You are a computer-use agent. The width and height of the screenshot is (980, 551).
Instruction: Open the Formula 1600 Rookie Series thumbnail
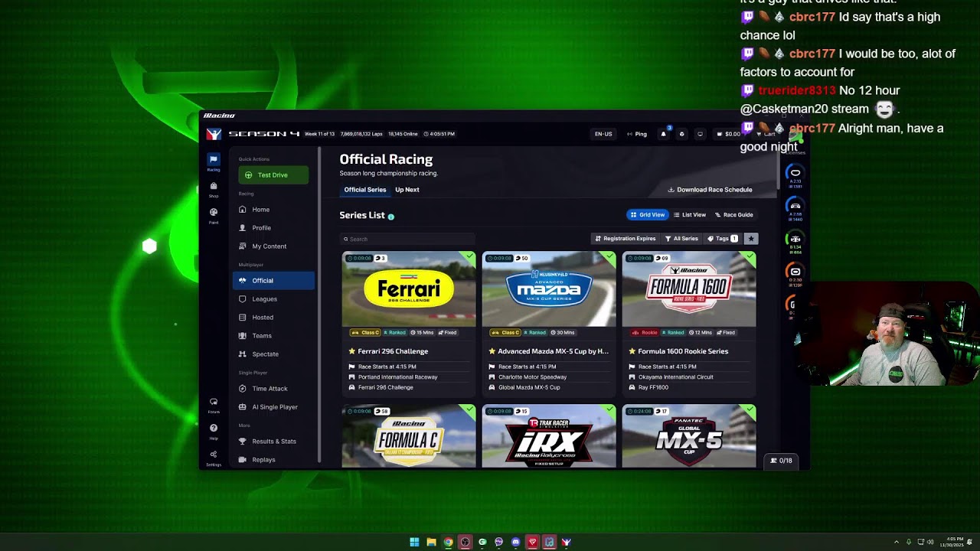tap(689, 289)
